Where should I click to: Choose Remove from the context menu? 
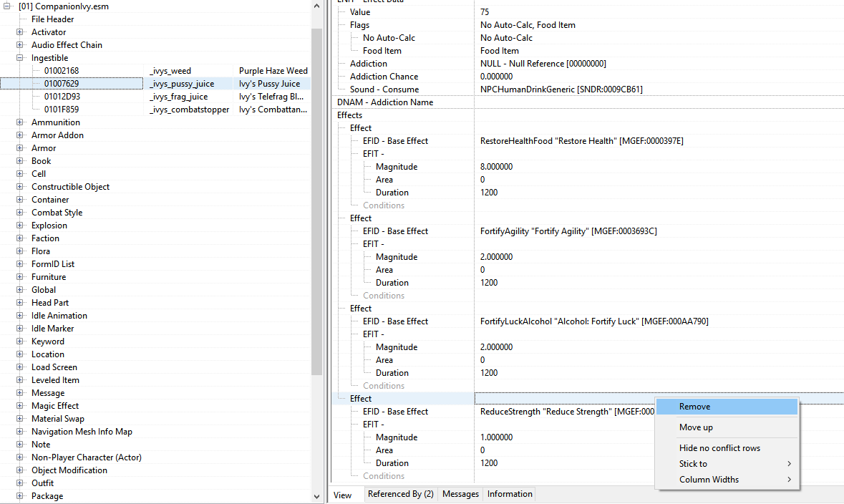coord(727,407)
